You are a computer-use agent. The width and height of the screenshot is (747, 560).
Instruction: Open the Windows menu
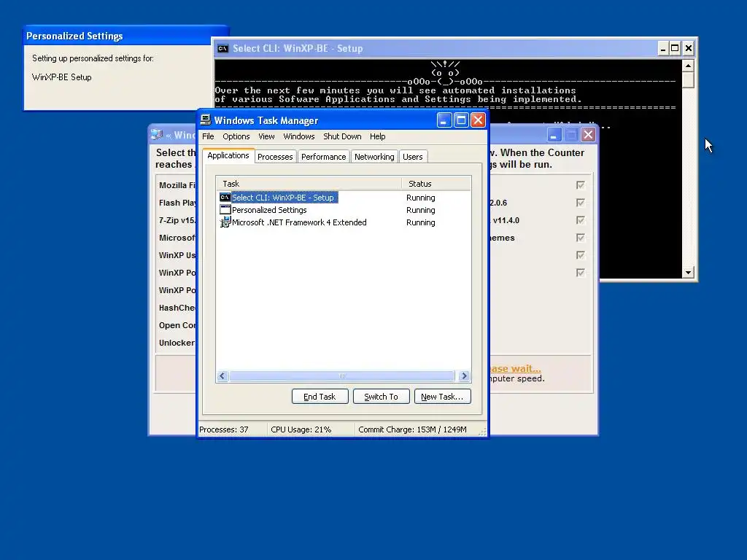(x=298, y=136)
